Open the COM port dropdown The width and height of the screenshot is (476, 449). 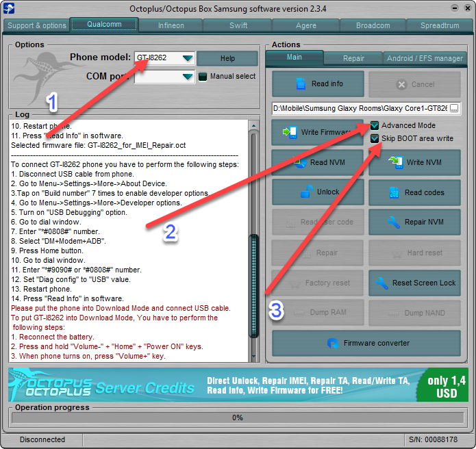click(x=188, y=77)
